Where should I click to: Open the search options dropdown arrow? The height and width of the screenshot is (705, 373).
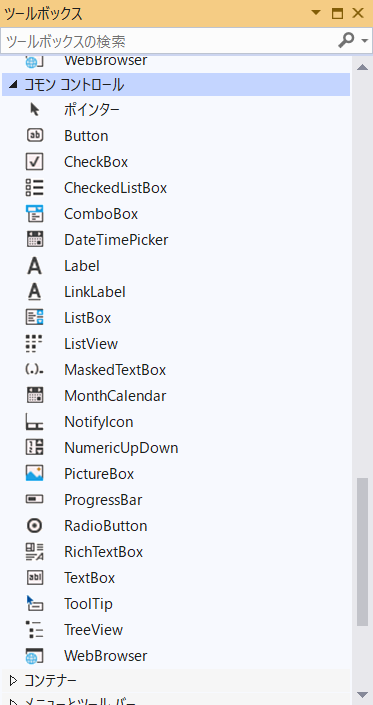[x=364, y=41]
